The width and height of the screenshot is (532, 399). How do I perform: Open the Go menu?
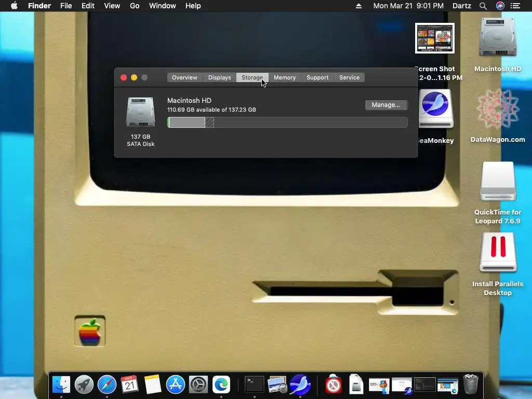135,6
